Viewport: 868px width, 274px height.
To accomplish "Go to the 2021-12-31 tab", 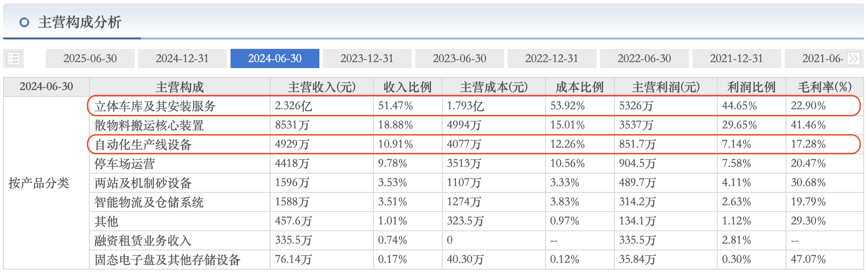I will click(x=736, y=58).
